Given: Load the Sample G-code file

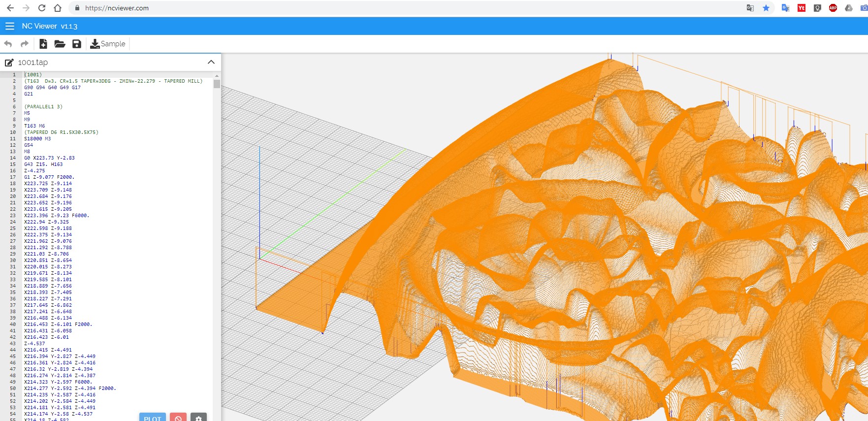Looking at the screenshot, I should click(108, 44).
